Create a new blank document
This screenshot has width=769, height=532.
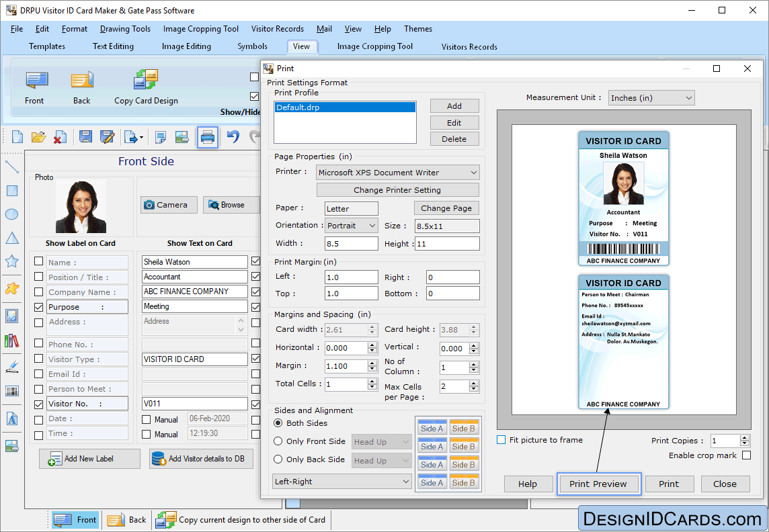click(x=17, y=137)
